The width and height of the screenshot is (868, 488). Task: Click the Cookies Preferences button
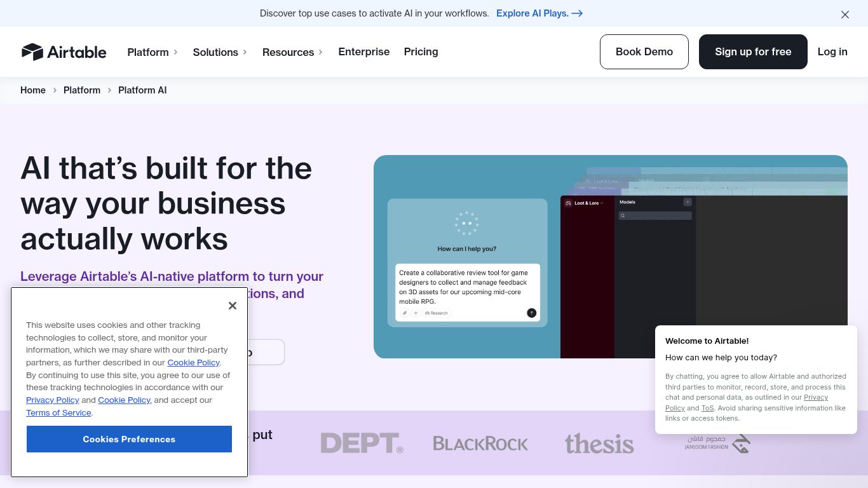pos(129,439)
